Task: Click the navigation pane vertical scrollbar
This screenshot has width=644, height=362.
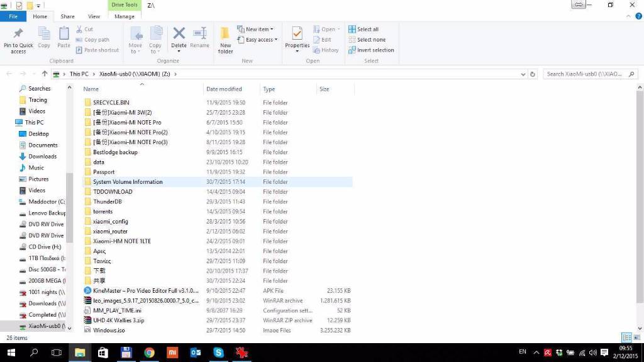Action: point(70,208)
